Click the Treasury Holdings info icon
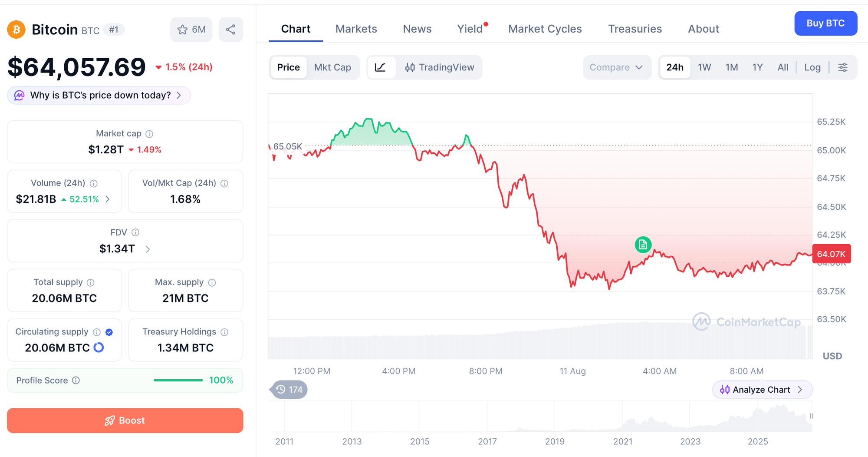868x457 pixels. [224, 332]
